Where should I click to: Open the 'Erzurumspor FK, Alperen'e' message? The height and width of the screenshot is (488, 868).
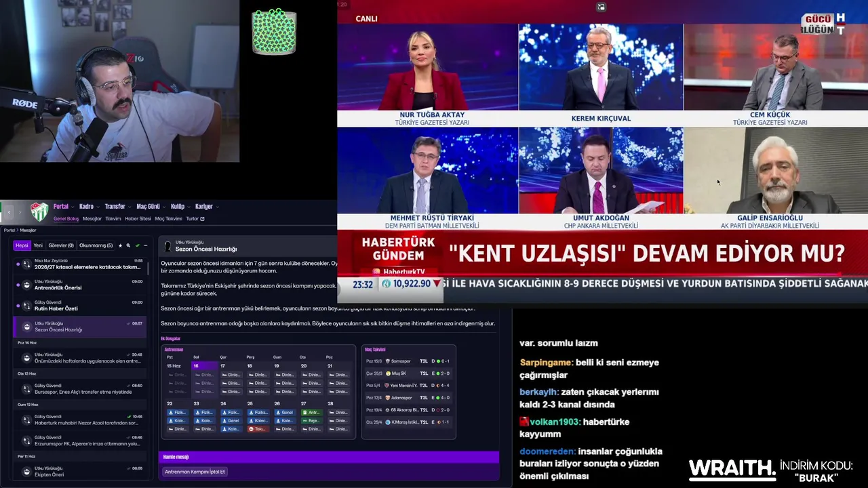coord(80,441)
